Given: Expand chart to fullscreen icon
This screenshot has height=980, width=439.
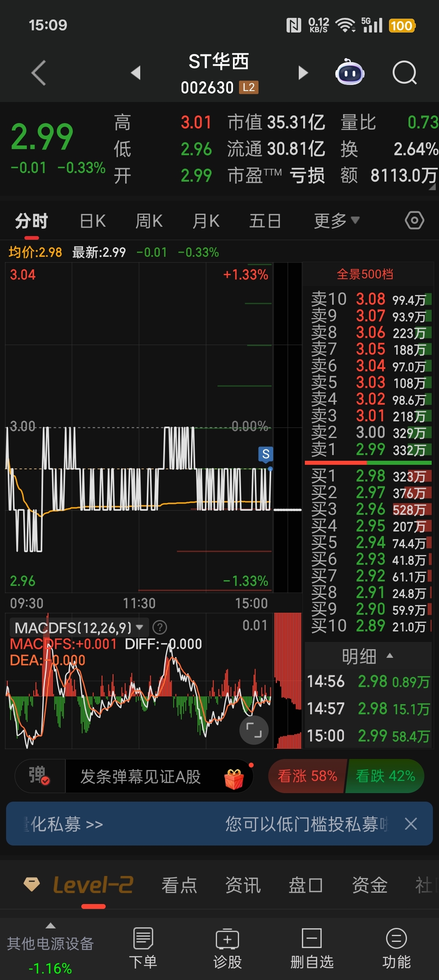Looking at the screenshot, I should [254, 731].
